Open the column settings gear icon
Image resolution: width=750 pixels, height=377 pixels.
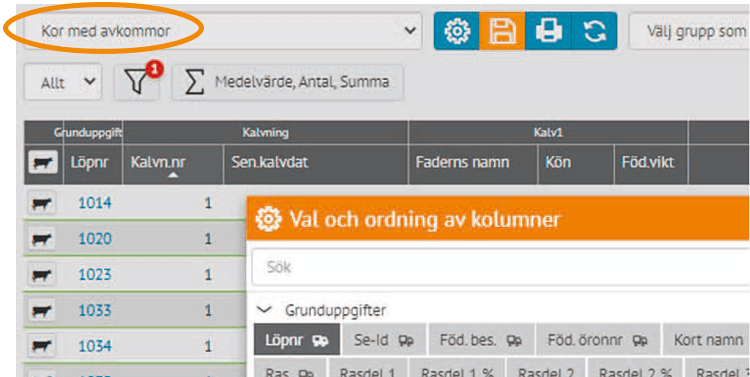click(457, 31)
